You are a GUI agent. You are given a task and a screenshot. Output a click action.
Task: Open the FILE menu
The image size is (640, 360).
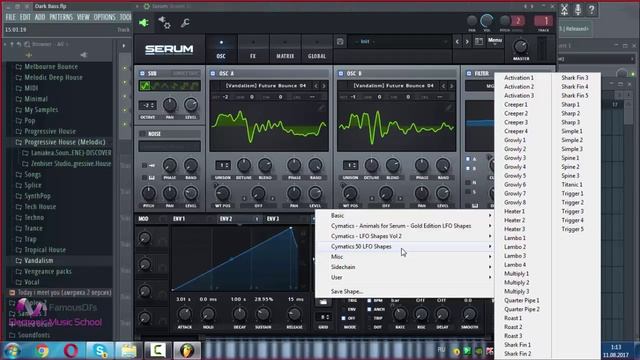(11, 17)
